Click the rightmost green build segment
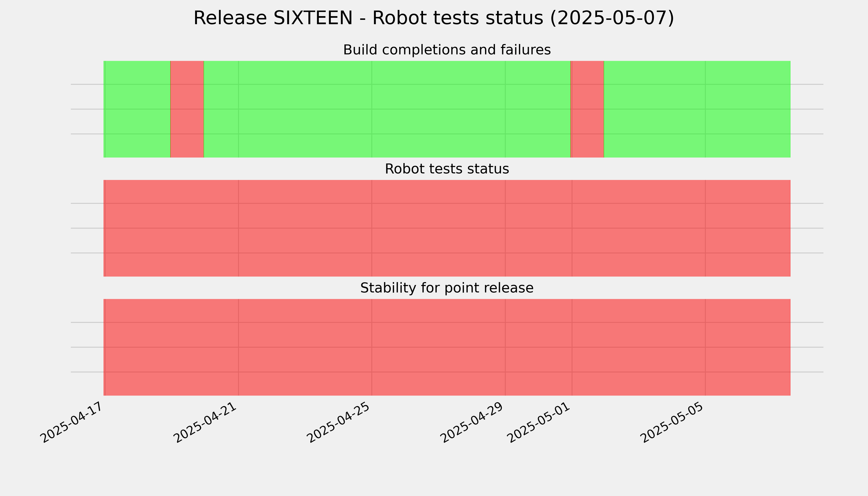 pos(697,109)
